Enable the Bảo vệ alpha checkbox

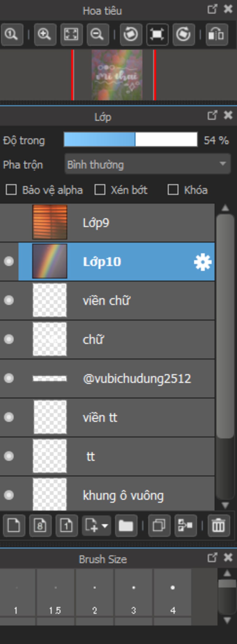point(11,190)
